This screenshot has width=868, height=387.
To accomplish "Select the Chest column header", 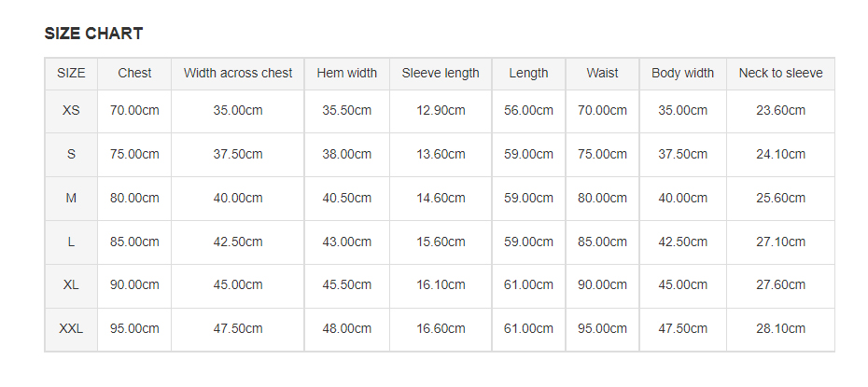I will 134,73.
